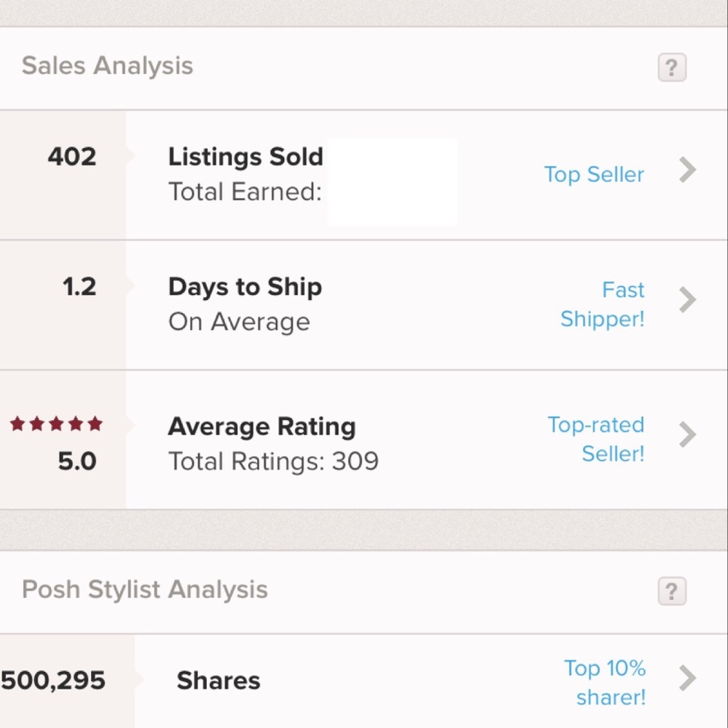Select the Listings Sold label

(x=245, y=157)
